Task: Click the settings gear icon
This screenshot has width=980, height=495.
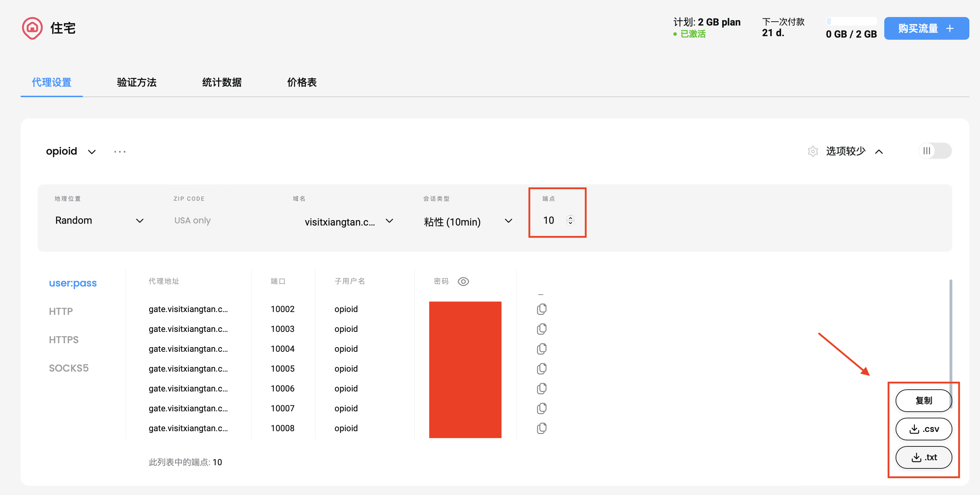Action: click(813, 151)
